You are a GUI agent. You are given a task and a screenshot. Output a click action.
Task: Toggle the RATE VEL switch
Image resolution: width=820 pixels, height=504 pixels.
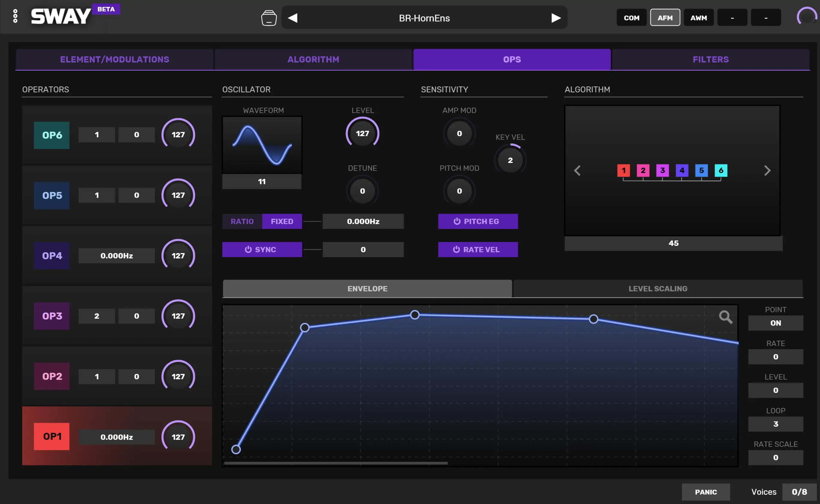coord(478,250)
